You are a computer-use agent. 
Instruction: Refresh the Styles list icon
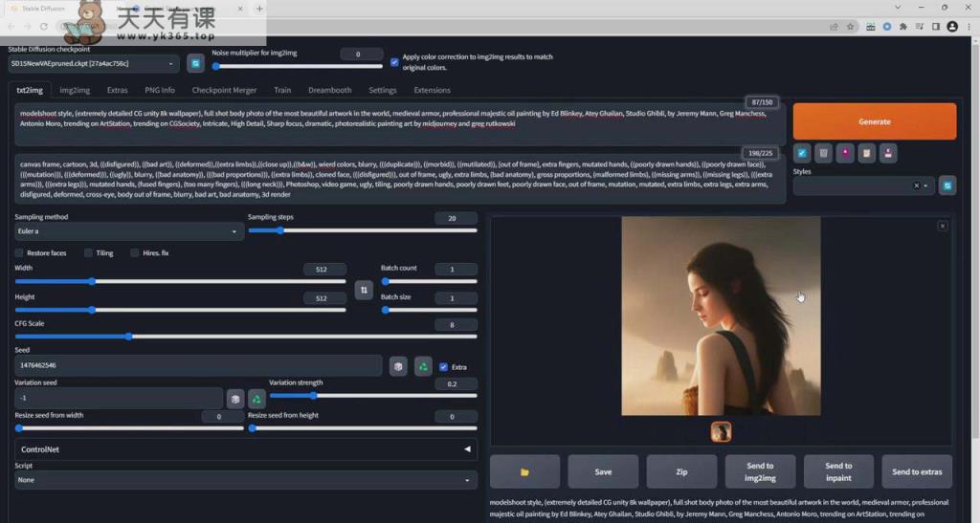point(947,186)
